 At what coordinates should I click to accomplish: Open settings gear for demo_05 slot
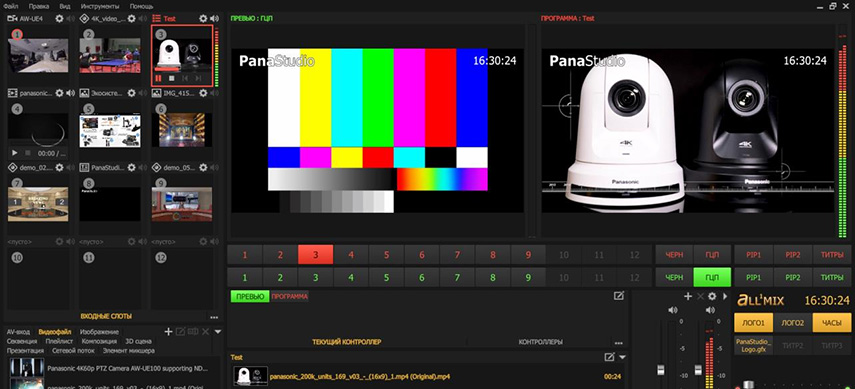pyautogui.click(x=203, y=167)
